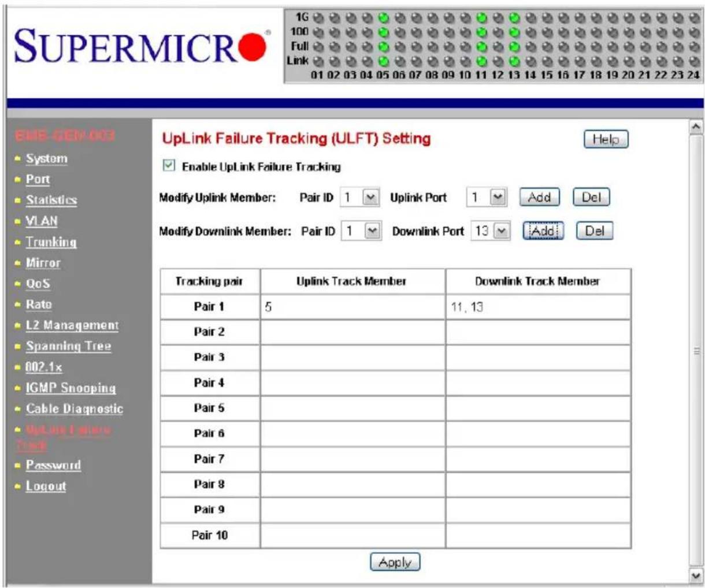Image resolution: width=705 pixels, height=588 pixels.
Task: Open the Downlink Member Pair ID dropdown
Action: pos(361,231)
